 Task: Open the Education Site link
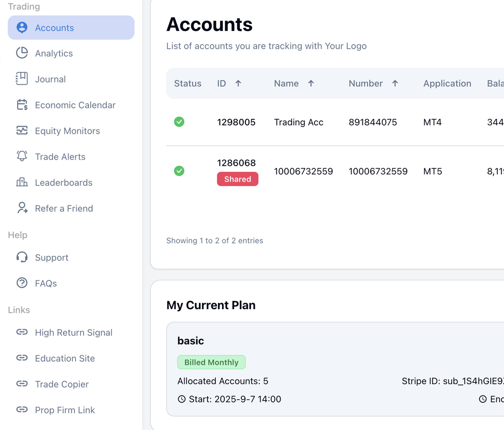[x=65, y=358]
